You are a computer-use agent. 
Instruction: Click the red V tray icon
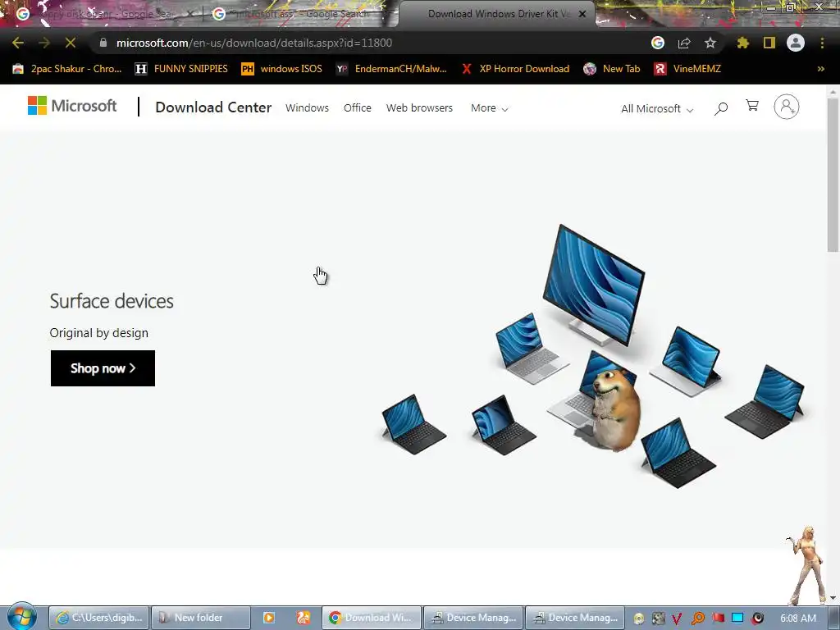tap(677, 619)
